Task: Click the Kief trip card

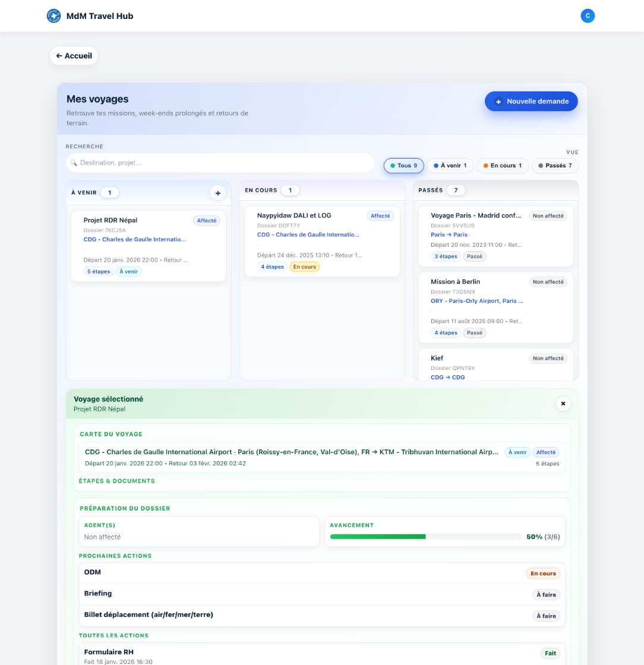Action: point(495,365)
